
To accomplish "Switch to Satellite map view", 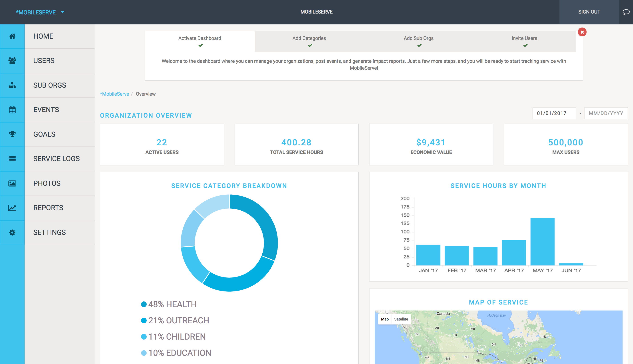I will click(401, 319).
